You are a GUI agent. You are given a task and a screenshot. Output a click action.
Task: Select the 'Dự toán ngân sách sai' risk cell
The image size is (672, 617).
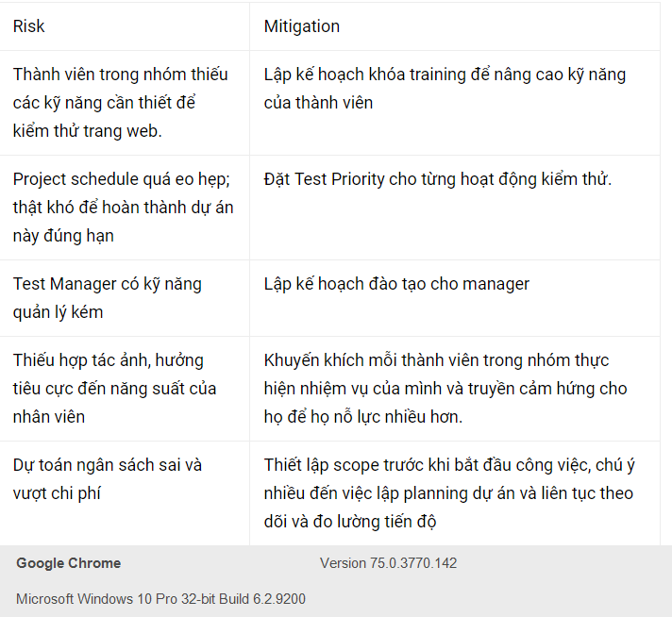tap(107, 479)
